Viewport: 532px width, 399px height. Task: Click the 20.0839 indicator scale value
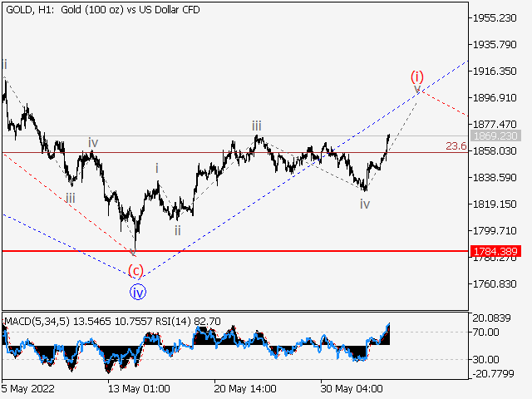[x=491, y=318]
